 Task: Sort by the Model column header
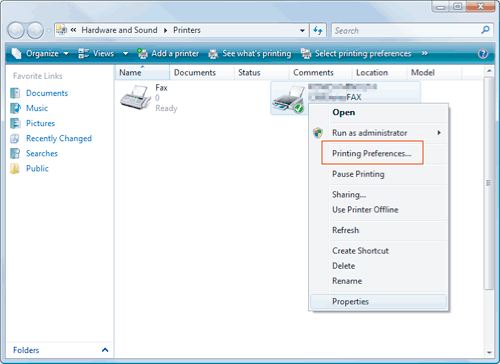[x=434, y=72]
